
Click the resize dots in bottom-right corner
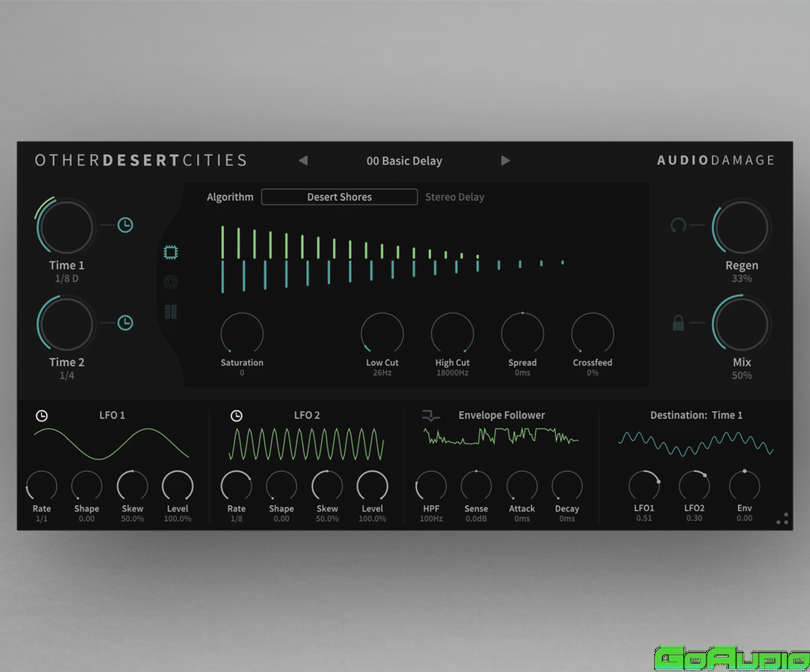click(x=782, y=519)
